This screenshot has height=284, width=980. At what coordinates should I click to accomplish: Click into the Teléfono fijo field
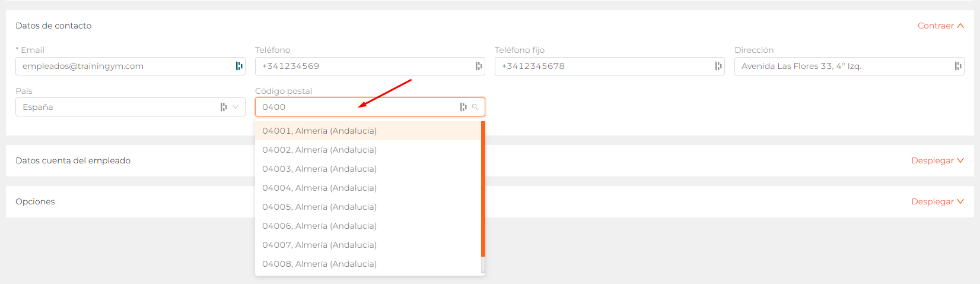[x=610, y=66]
